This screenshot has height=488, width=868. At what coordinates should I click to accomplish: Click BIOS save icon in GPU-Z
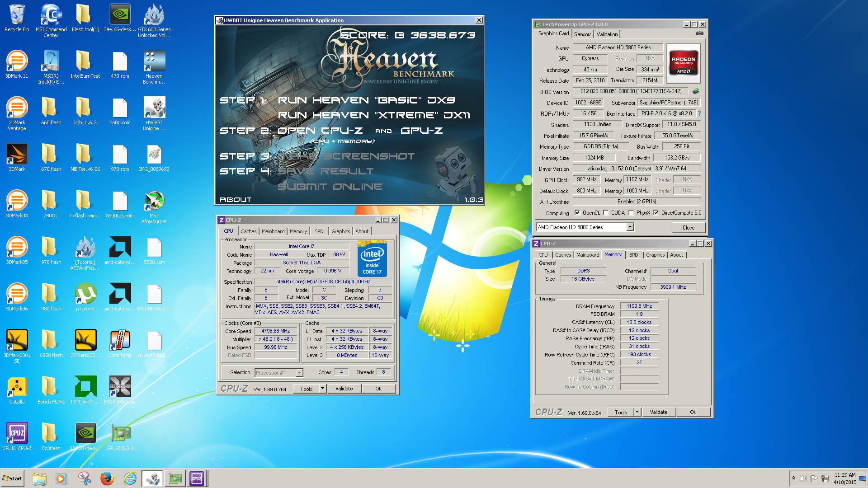pyautogui.click(x=696, y=91)
